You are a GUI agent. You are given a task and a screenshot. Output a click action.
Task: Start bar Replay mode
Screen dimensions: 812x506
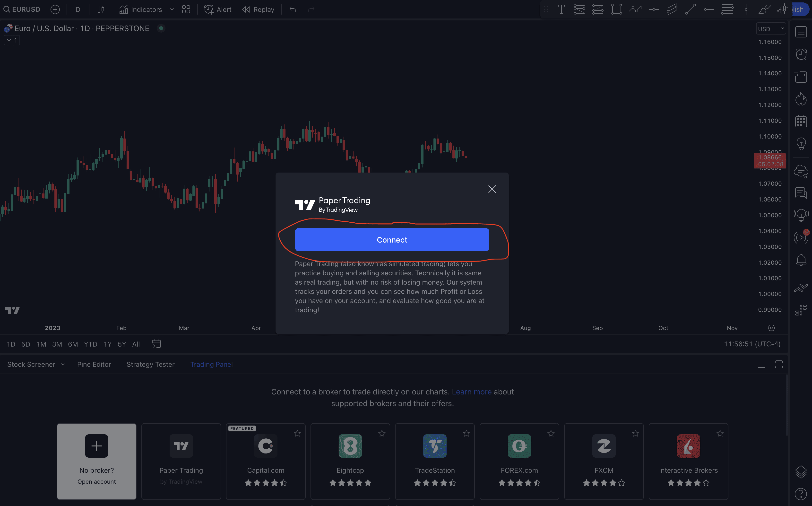[x=258, y=9]
